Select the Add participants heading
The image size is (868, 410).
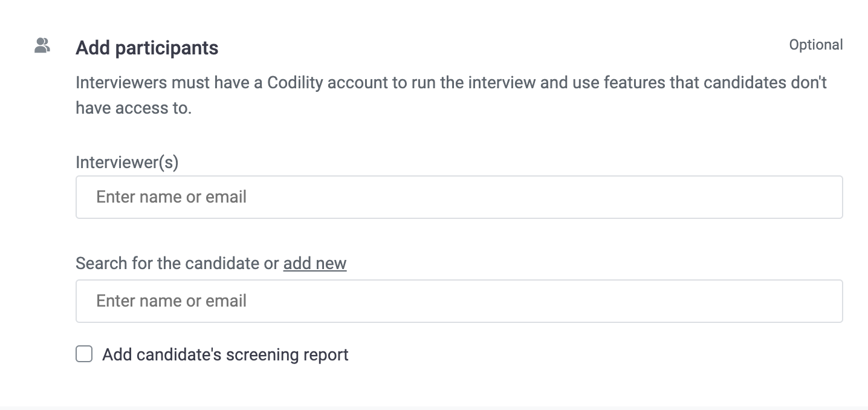(147, 48)
